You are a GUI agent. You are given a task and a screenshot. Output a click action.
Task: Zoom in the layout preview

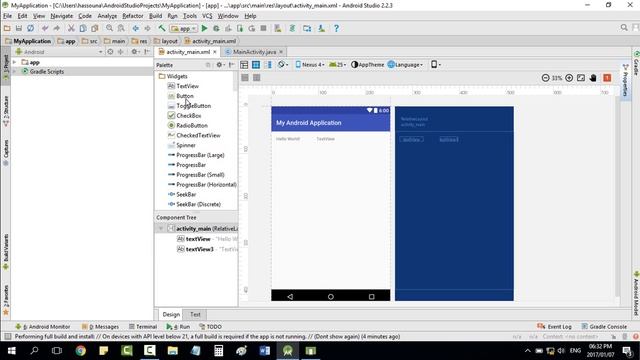pos(569,78)
